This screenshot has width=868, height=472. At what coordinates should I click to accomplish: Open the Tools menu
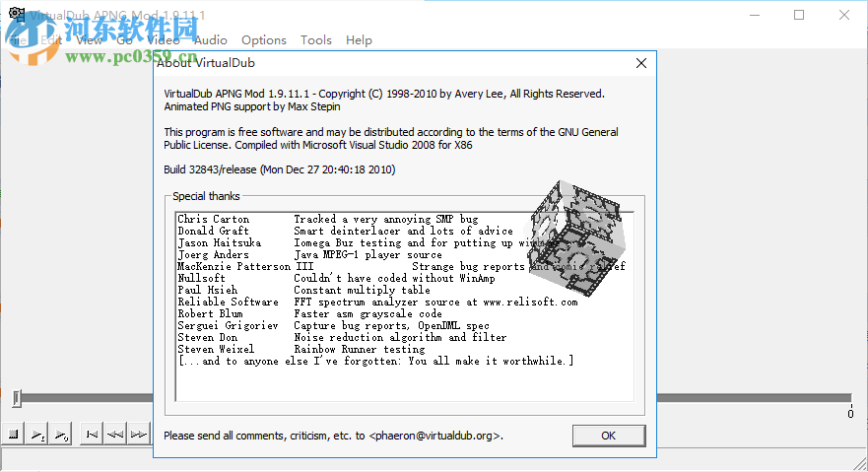316,40
